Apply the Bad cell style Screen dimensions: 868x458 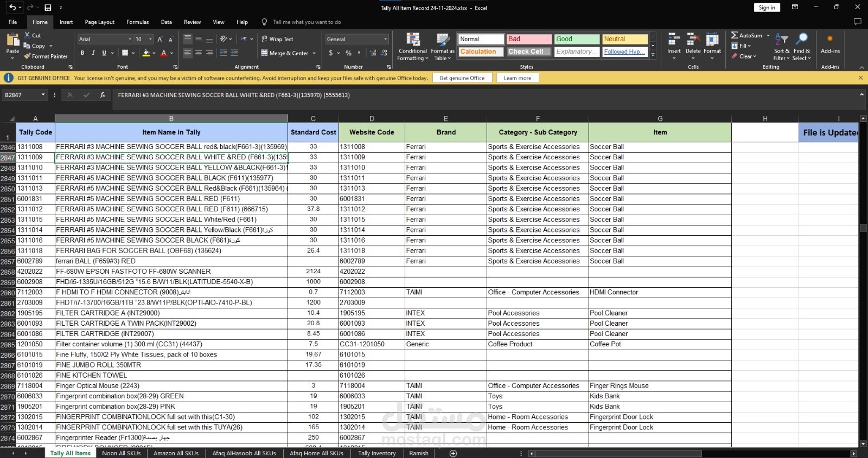(529, 39)
